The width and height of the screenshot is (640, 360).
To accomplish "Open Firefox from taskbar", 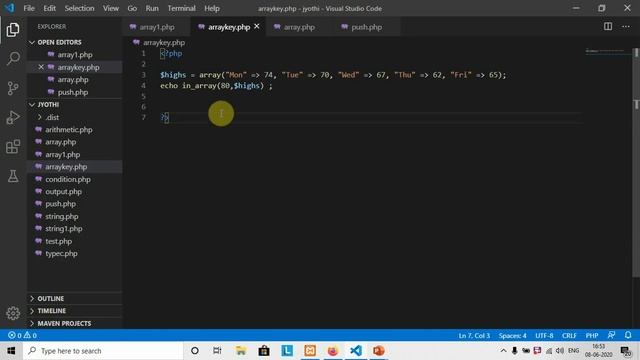I will (333, 351).
